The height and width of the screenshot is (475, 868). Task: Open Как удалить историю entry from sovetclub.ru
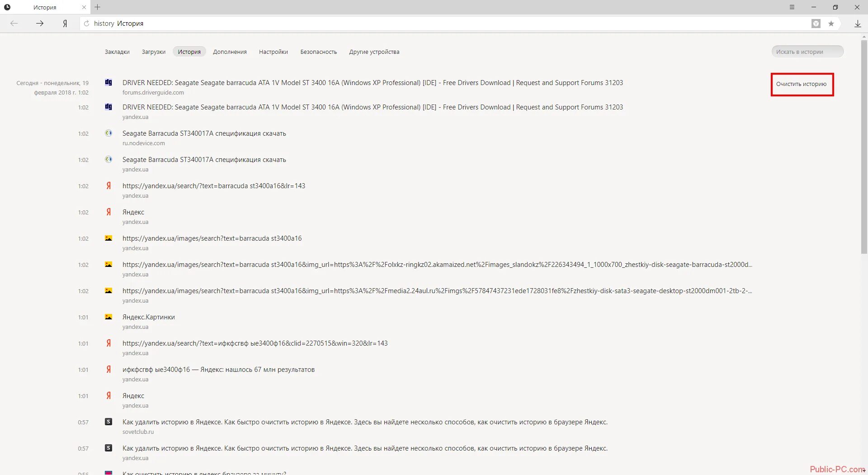(x=365, y=422)
